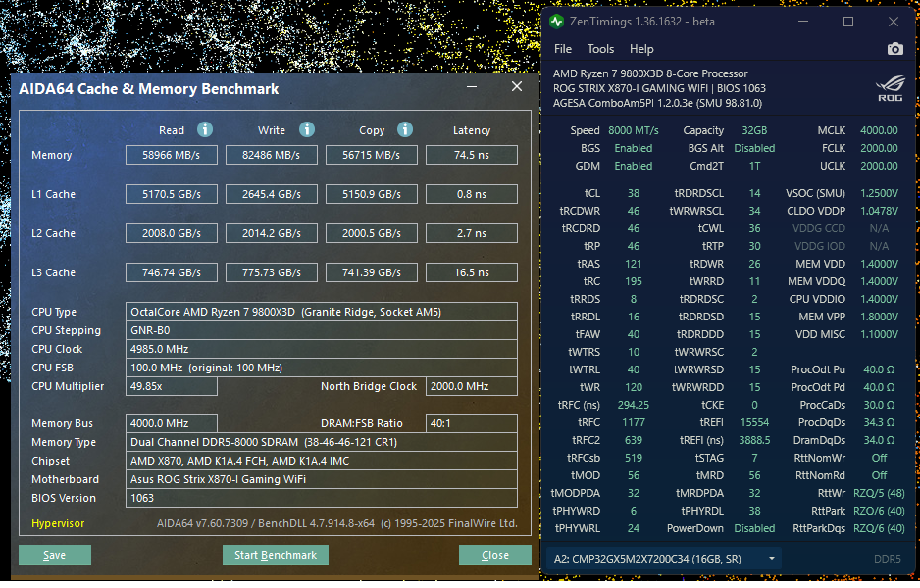Image resolution: width=920 pixels, height=588 pixels.
Task: Click CPU Multiplier value 49.85x
Action: (x=172, y=386)
